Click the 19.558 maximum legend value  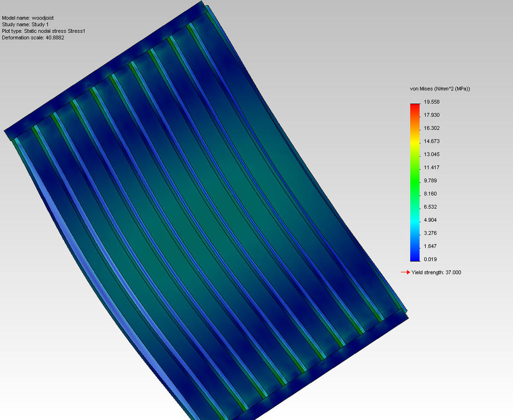[432, 102]
